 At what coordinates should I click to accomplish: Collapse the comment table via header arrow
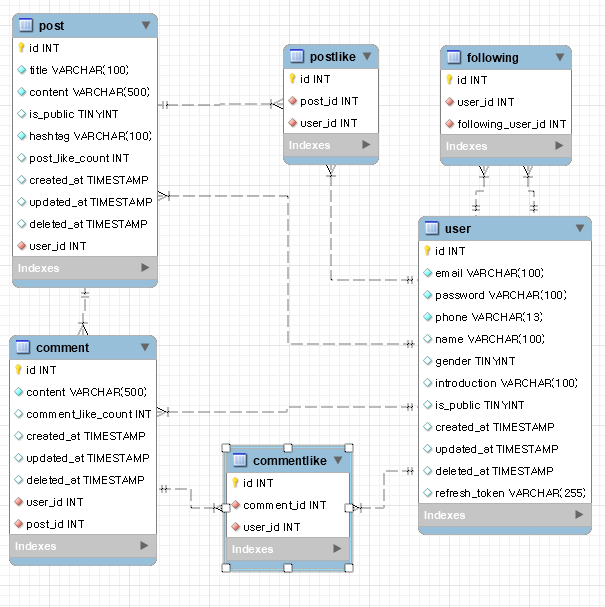[x=145, y=347]
